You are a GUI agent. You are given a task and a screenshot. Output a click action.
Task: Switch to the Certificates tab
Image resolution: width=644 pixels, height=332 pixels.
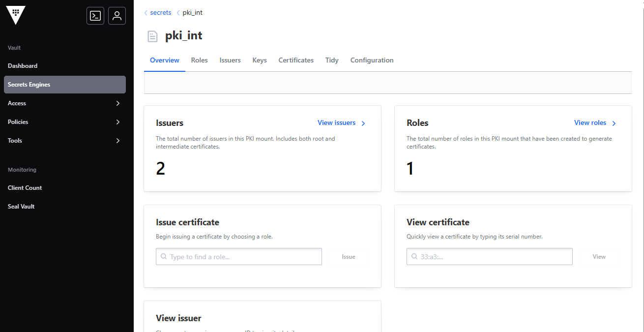(x=296, y=60)
